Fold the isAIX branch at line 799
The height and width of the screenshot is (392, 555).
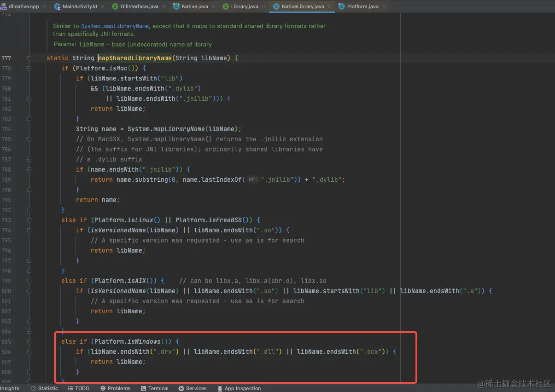point(29,281)
